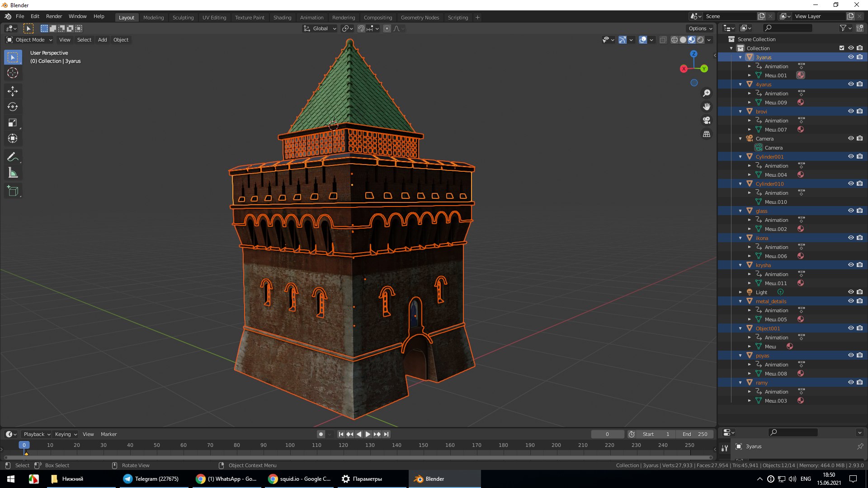The image size is (868, 488).
Task: Open the Render menu
Action: (x=54, y=16)
